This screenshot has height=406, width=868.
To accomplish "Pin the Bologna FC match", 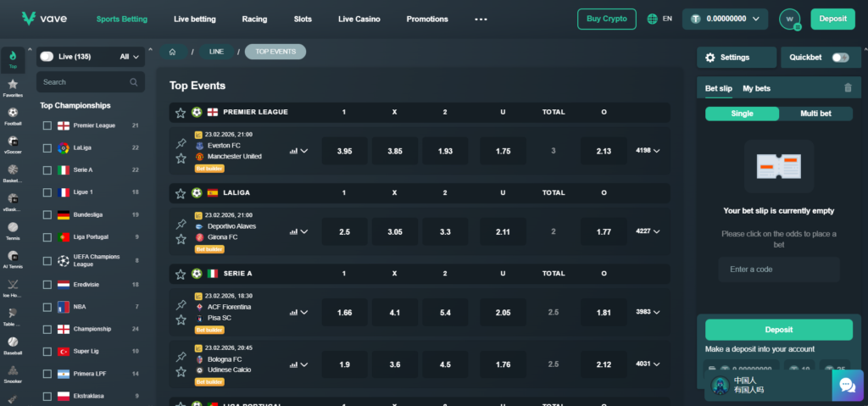I will click(181, 357).
